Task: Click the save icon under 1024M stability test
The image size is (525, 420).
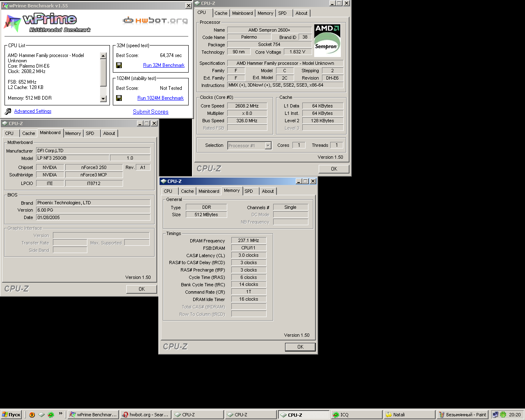Action: [x=119, y=98]
